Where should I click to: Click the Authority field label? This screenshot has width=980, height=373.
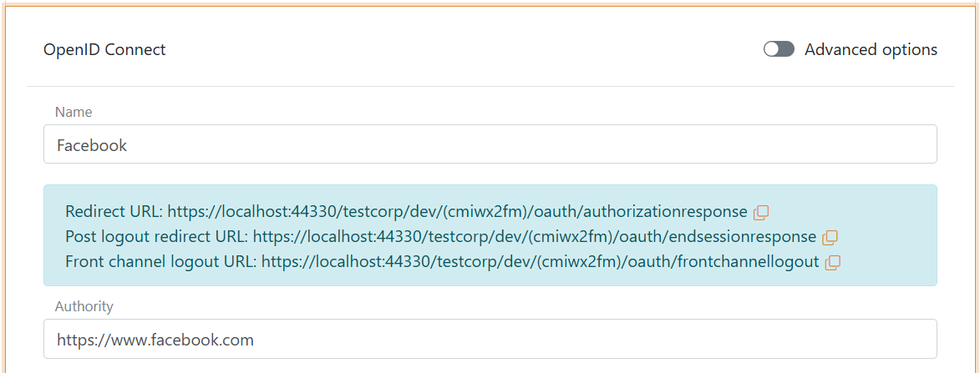pyautogui.click(x=84, y=306)
